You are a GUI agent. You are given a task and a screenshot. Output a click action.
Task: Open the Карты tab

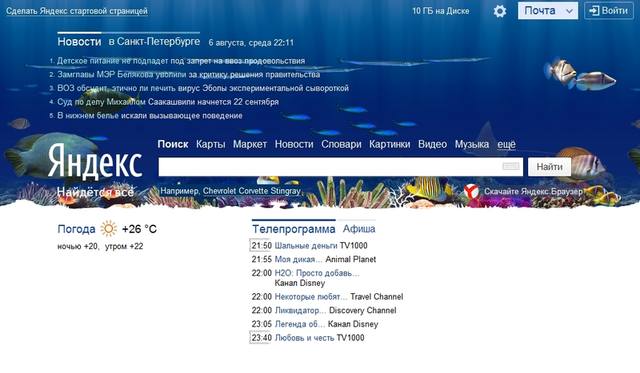[210, 144]
